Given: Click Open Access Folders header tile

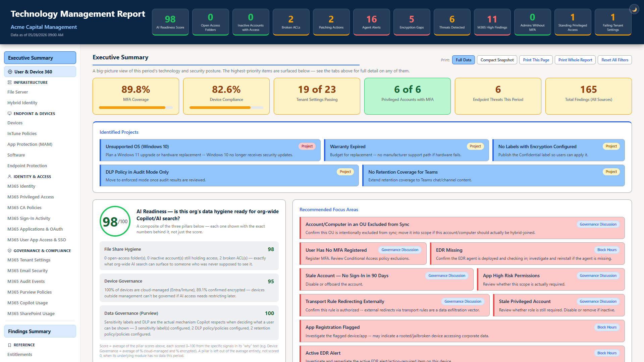Looking at the screenshot, I should point(211,22).
